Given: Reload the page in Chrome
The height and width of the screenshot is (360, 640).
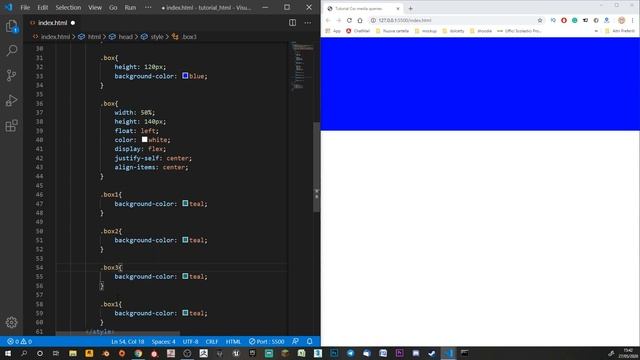Looking at the screenshot, I should click(x=349, y=20).
